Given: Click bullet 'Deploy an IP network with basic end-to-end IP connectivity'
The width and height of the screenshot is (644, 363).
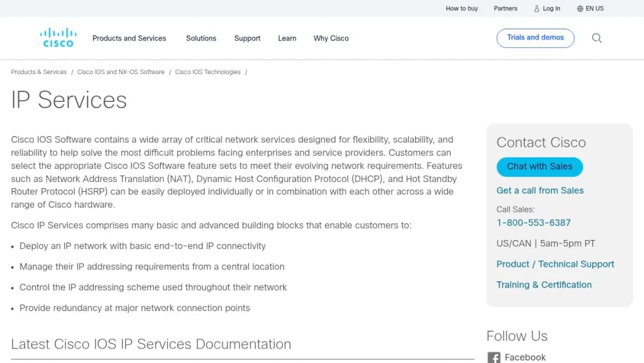Looking at the screenshot, I should pyautogui.click(x=143, y=246).
